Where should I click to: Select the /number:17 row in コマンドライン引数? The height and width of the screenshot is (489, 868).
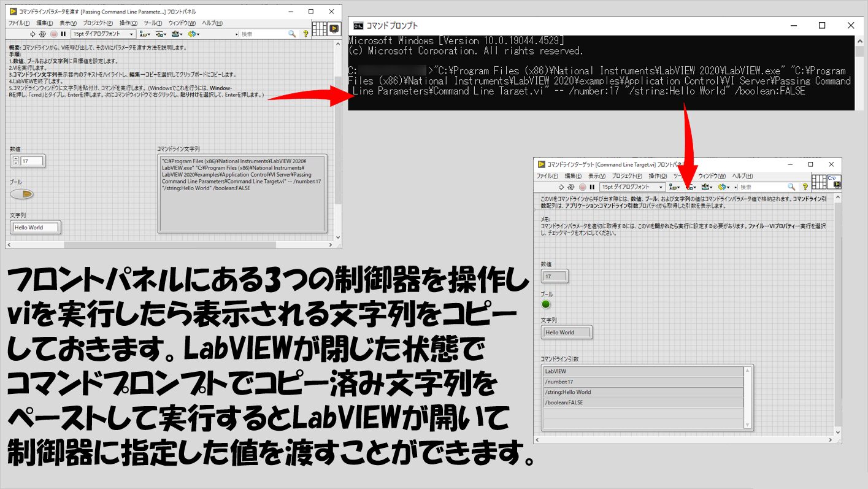pyautogui.click(x=643, y=382)
